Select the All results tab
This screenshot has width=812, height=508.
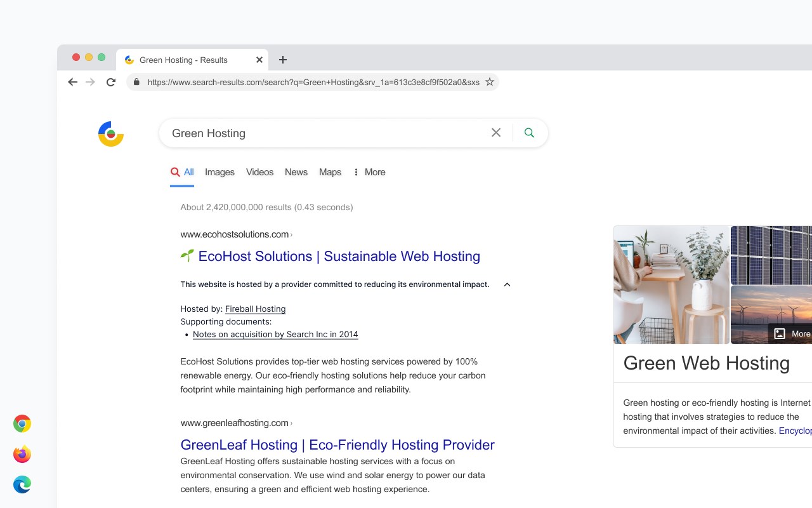click(182, 172)
